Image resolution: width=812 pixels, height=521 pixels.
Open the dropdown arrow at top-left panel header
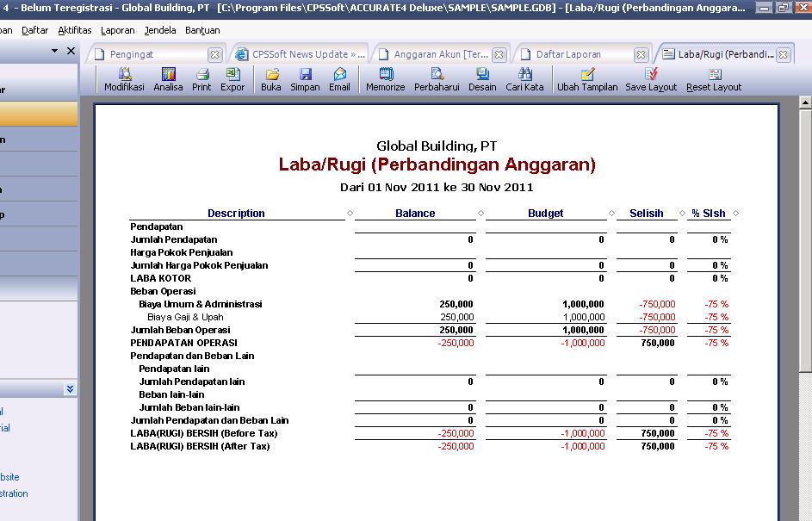[x=55, y=50]
